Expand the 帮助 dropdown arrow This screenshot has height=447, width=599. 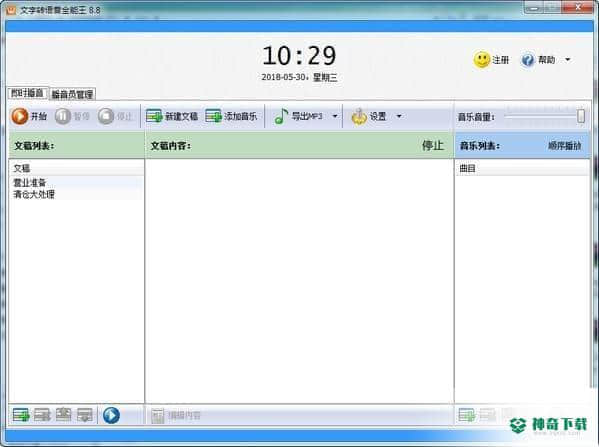coord(568,60)
